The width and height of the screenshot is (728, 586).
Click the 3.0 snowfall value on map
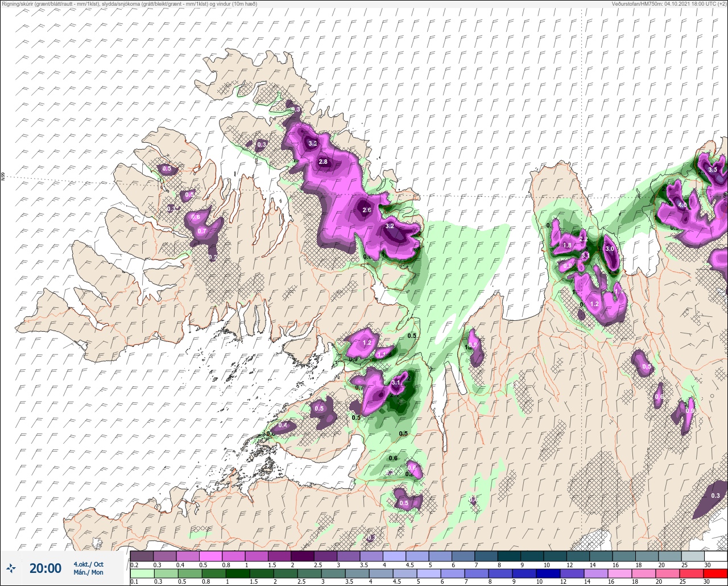click(x=610, y=249)
